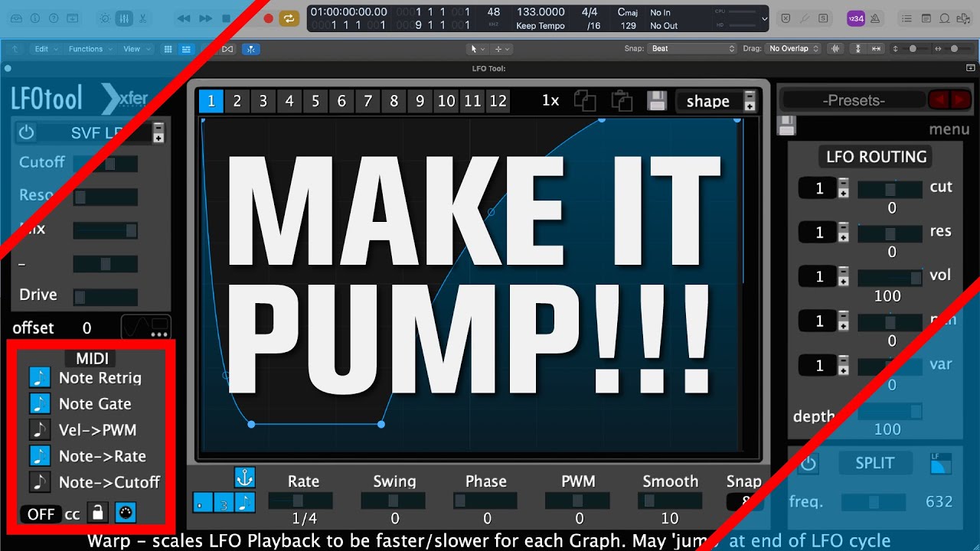Image resolution: width=980 pixels, height=551 pixels.
Task: Step the res routing LFO selector
Action: (843, 233)
